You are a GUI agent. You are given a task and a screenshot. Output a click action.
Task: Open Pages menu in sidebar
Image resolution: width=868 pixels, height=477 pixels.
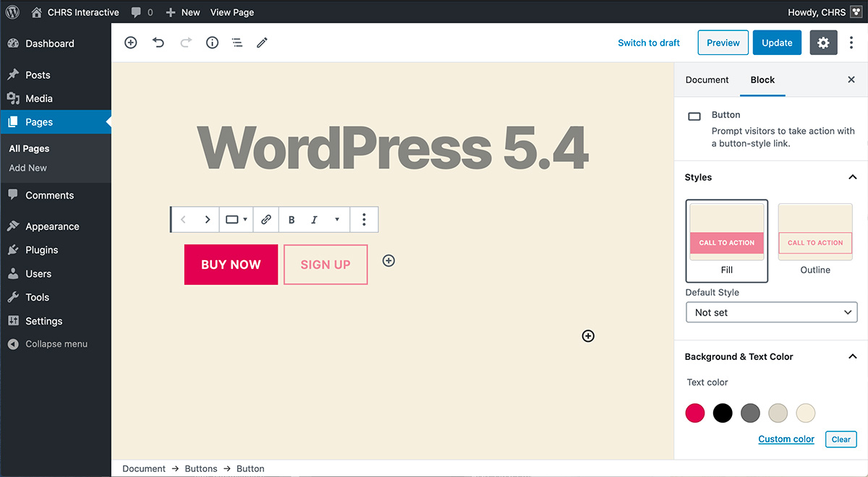point(56,122)
